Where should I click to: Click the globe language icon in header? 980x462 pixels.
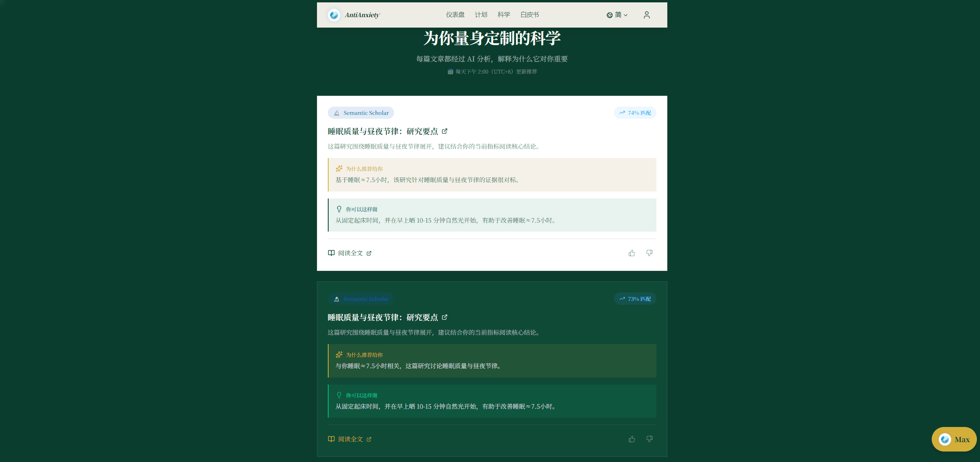(610, 15)
